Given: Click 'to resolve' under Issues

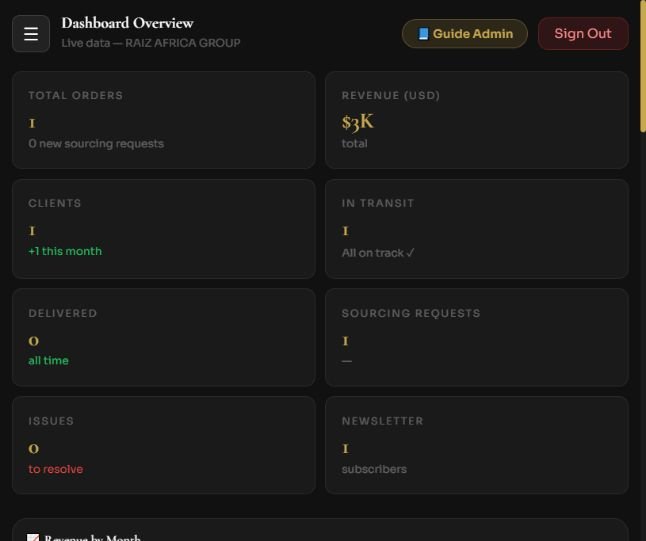Looking at the screenshot, I should click(56, 469).
